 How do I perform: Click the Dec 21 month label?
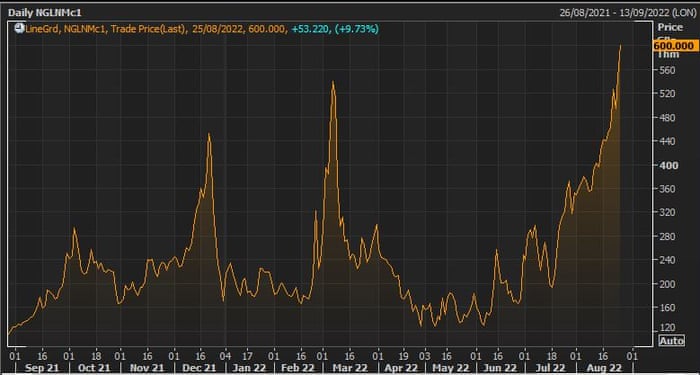click(199, 368)
